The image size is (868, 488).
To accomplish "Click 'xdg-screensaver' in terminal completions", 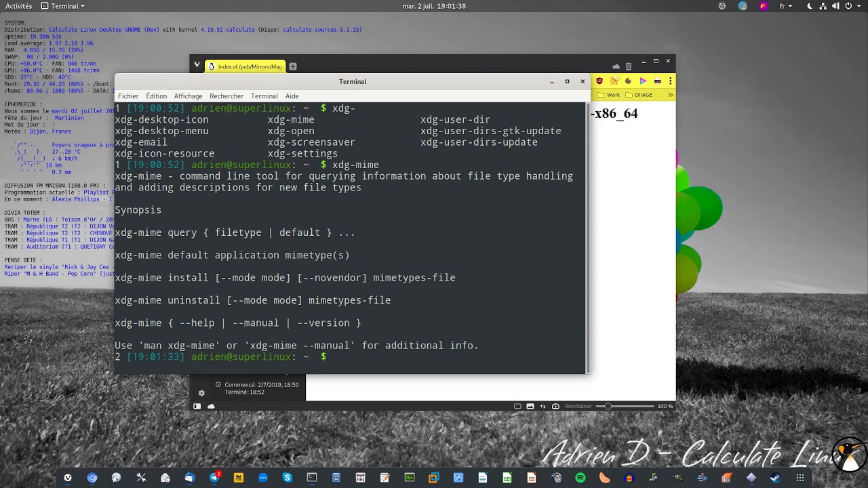I will click(x=311, y=142).
